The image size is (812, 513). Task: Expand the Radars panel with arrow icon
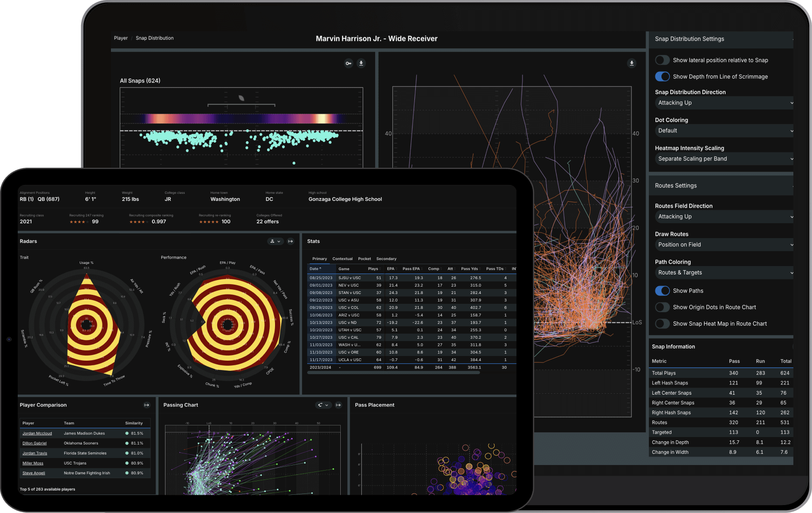[x=290, y=241]
